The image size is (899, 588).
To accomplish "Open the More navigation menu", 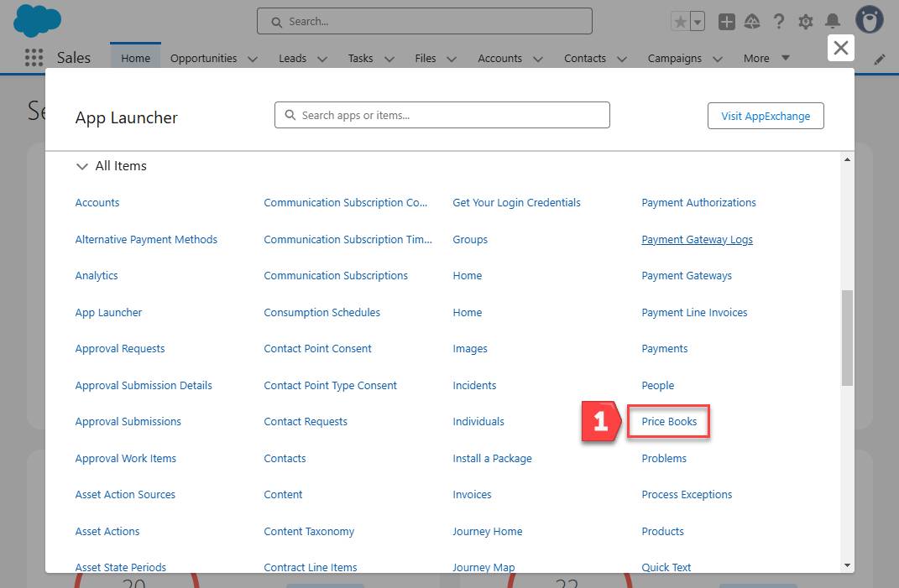I will (x=766, y=58).
